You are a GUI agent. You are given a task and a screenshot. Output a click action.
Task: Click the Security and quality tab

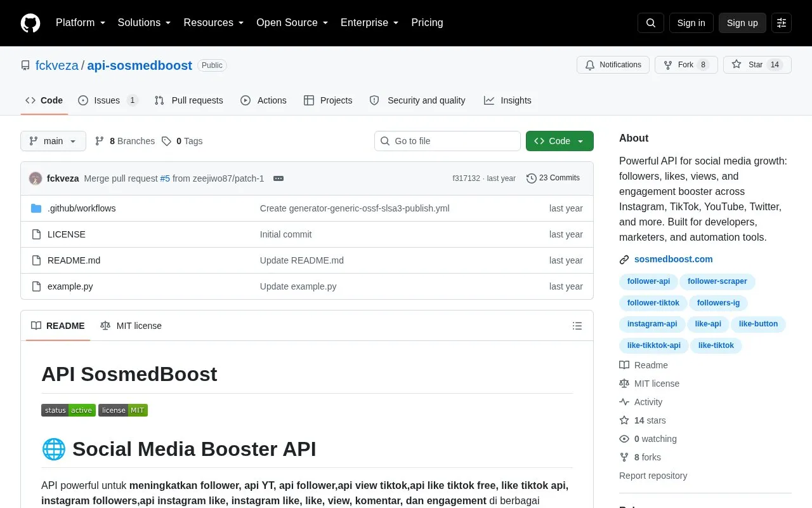(418, 100)
